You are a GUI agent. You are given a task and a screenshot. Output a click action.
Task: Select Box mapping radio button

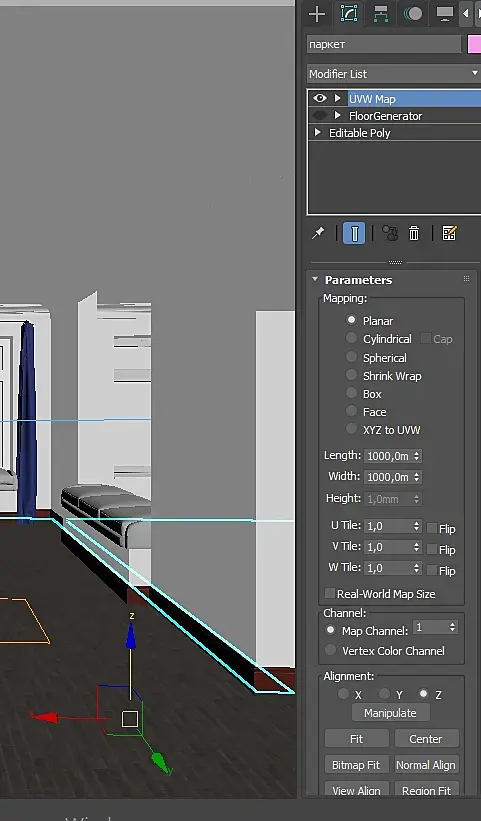(351, 393)
